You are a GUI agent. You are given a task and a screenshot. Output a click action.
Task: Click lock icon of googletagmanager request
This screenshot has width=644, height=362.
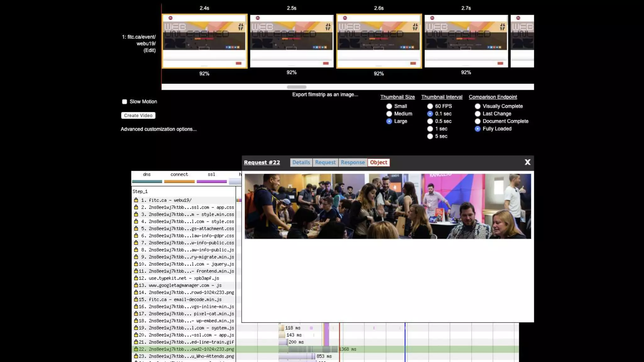coord(136,285)
